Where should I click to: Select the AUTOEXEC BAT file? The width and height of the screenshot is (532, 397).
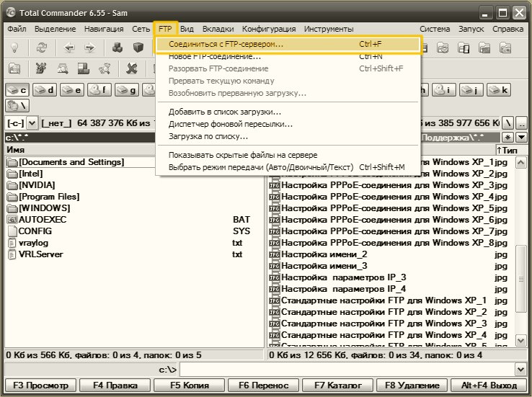(134, 220)
